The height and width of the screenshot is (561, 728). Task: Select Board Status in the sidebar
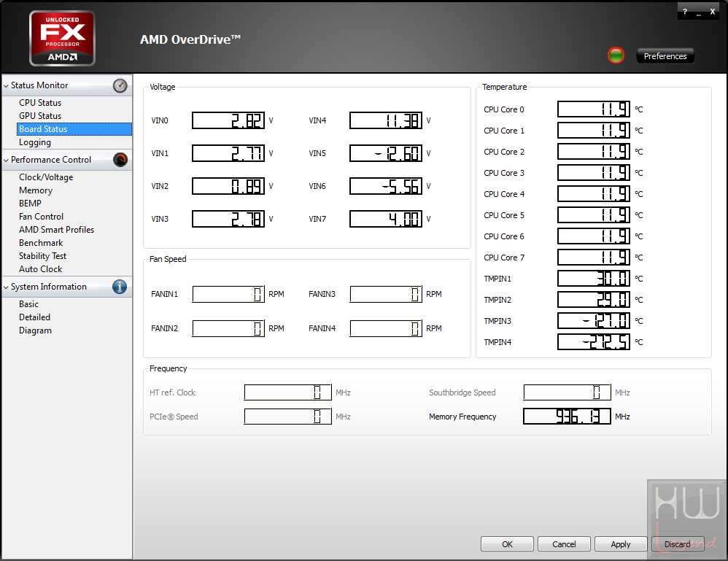[74, 129]
